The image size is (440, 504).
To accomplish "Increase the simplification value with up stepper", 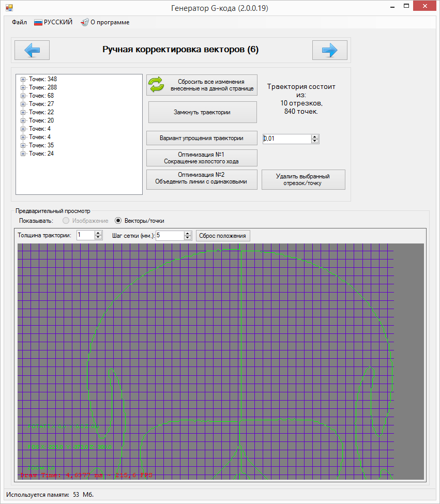I will tap(315, 136).
